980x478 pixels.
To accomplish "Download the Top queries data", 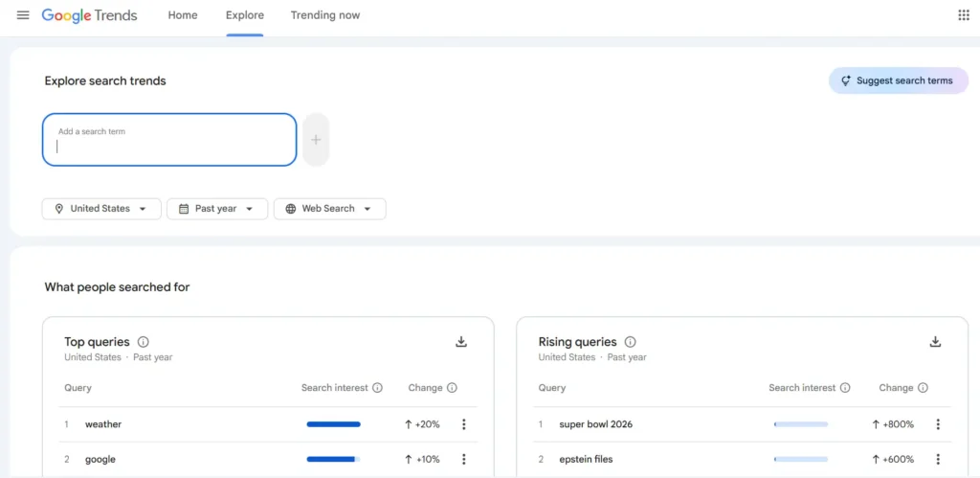I will coord(461,342).
